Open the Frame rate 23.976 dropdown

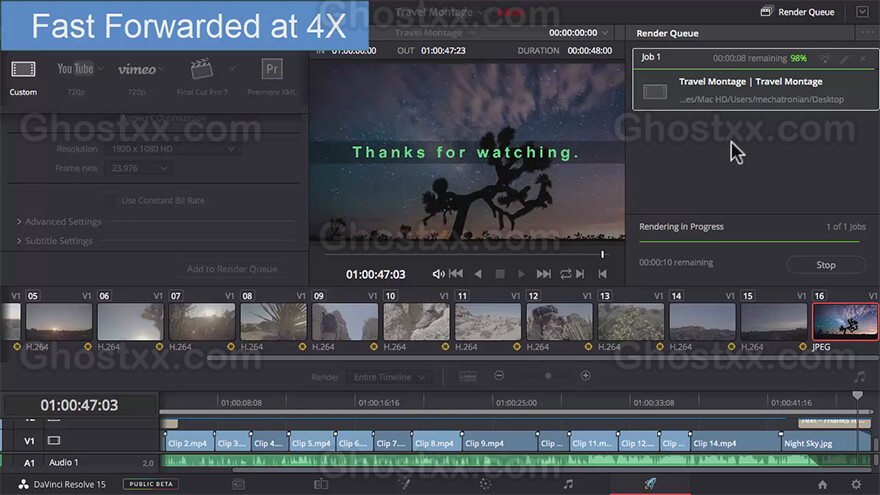(x=139, y=168)
